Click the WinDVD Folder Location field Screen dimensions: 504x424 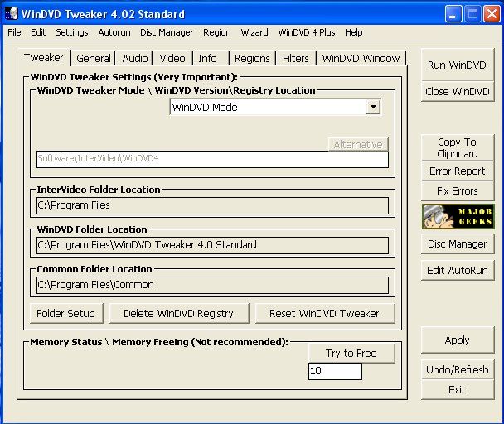click(212, 245)
